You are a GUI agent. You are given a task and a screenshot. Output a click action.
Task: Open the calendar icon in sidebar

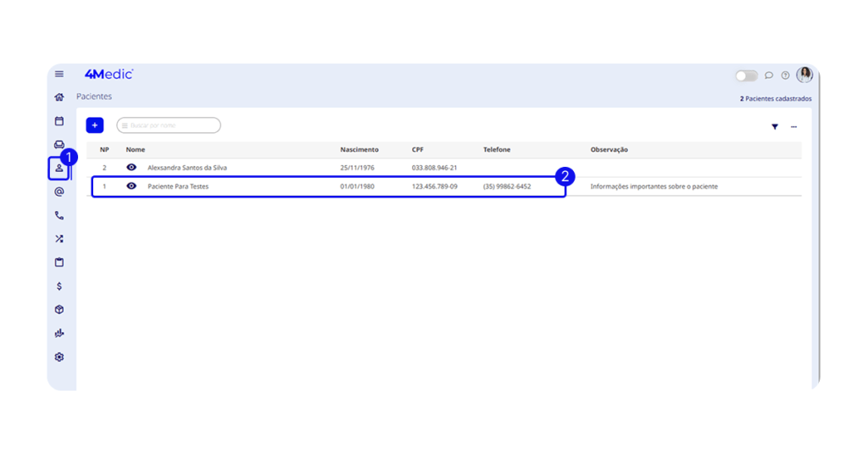59,121
